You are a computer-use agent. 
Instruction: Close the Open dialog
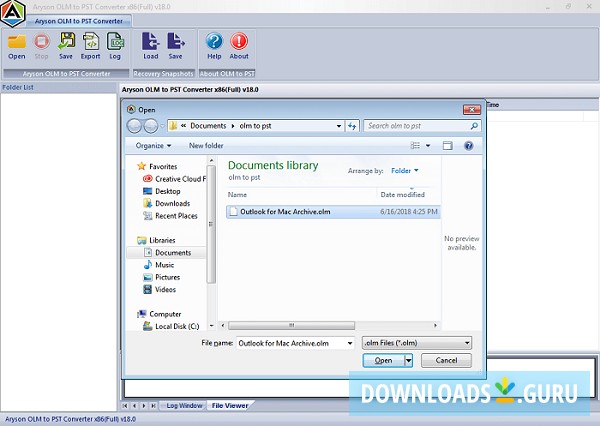coord(472,110)
